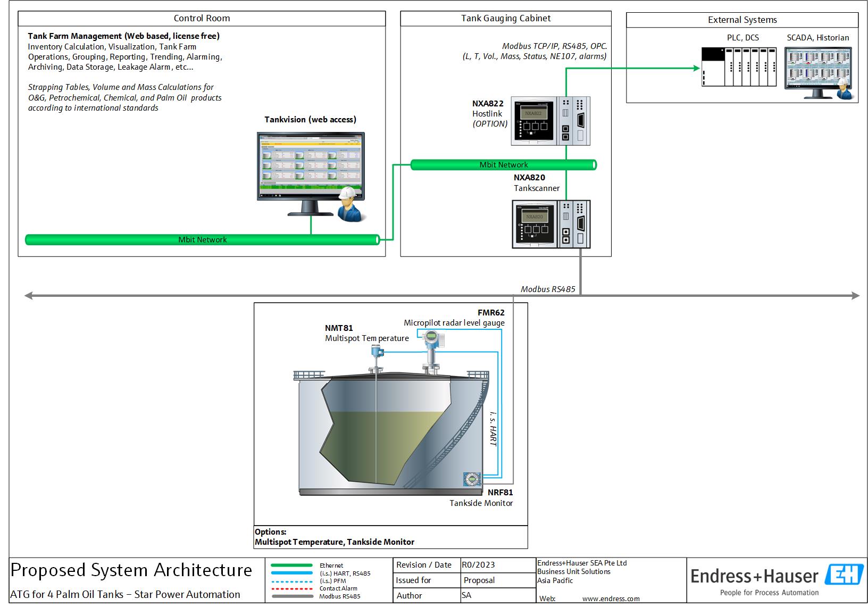Click the author SA cell
Image resolution: width=868 pixels, height=607 pixels.
tap(497, 595)
